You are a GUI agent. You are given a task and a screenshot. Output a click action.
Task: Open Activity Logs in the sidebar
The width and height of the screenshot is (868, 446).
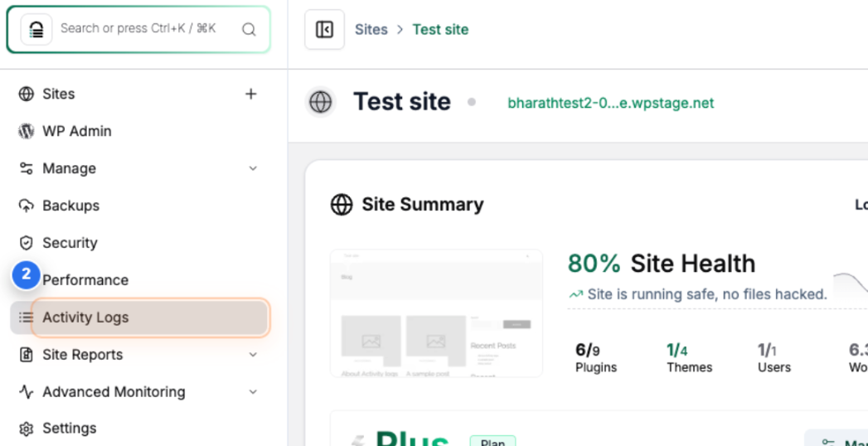click(138, 318)
